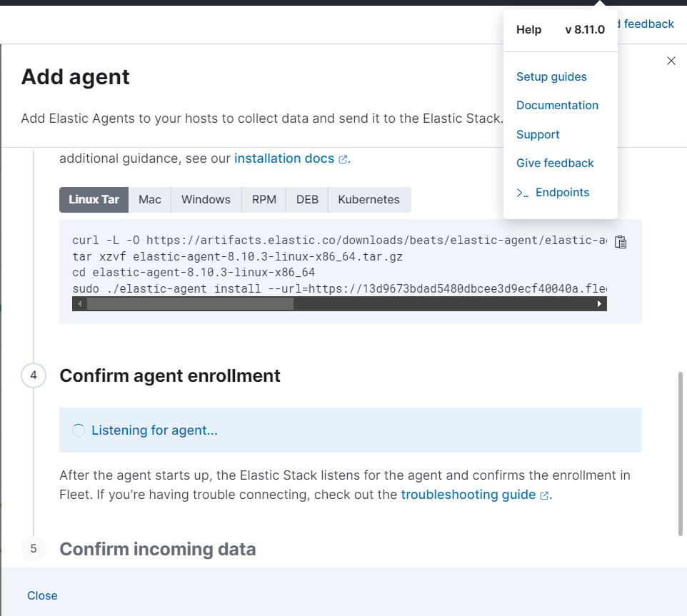
Task: Switch to the RPM tab
Action: [x=264, y=200]
